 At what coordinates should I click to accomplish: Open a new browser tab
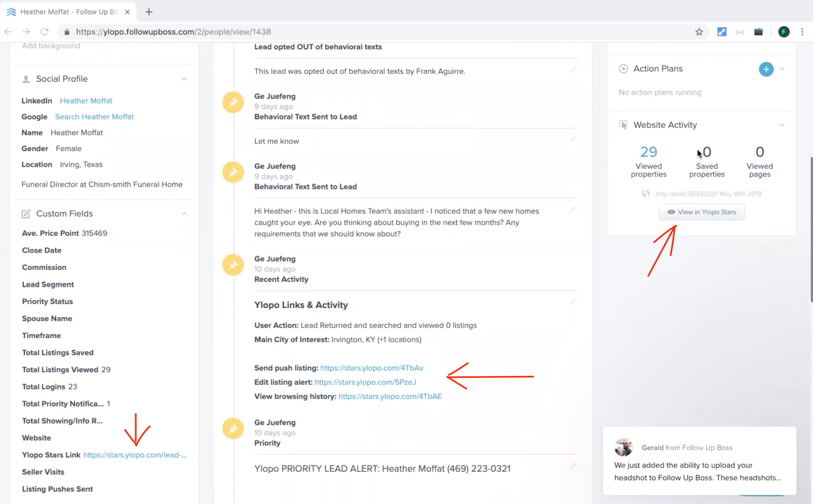pos(149,12)
